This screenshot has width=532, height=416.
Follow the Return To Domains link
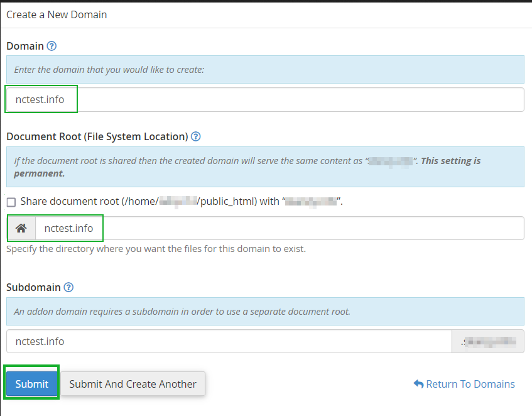click(x=470, y=384)
